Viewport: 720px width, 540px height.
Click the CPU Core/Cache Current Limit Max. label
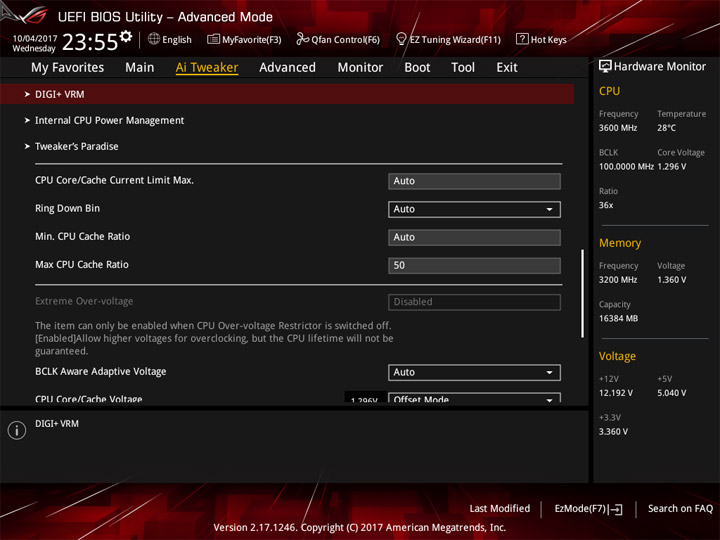[x=114, y=180]
